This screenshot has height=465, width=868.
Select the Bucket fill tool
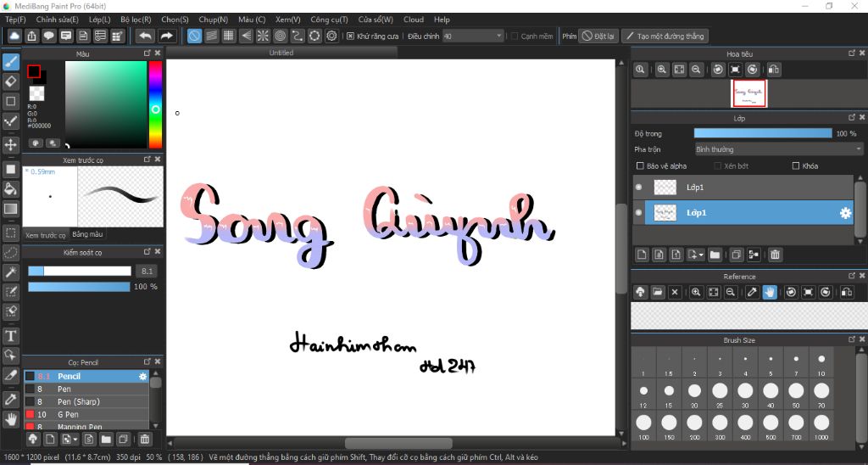click(10, 188)
